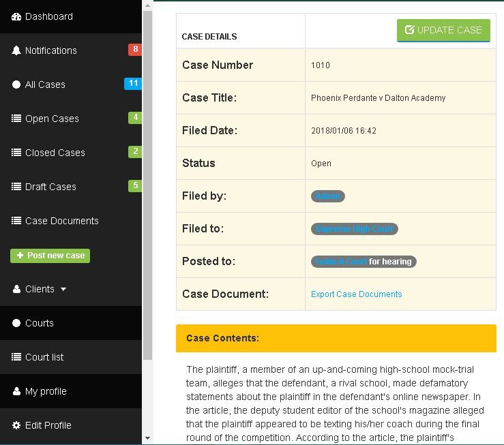
Task: Open the Export Case Documents link
Action: (356, 294)
